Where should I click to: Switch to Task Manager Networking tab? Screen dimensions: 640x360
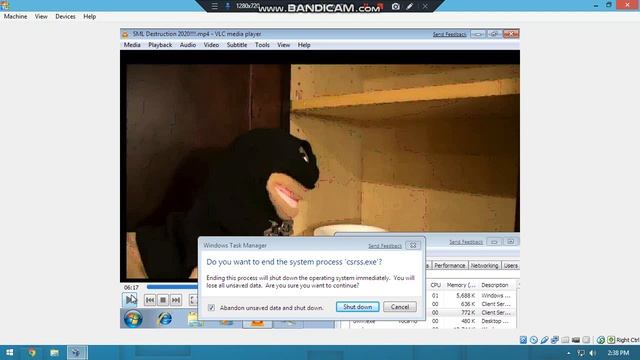(484, 265)
